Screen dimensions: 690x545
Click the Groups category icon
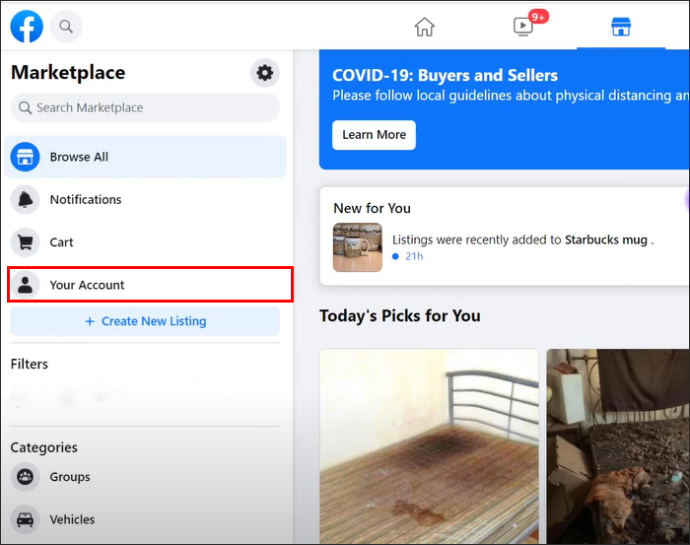(25, 477)
